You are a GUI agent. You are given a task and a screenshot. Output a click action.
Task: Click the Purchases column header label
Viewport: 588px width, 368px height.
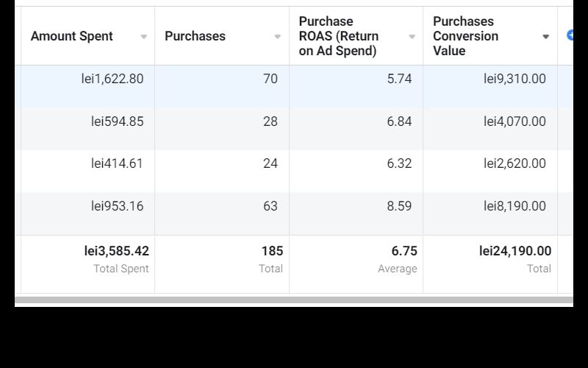coord(195,36)
